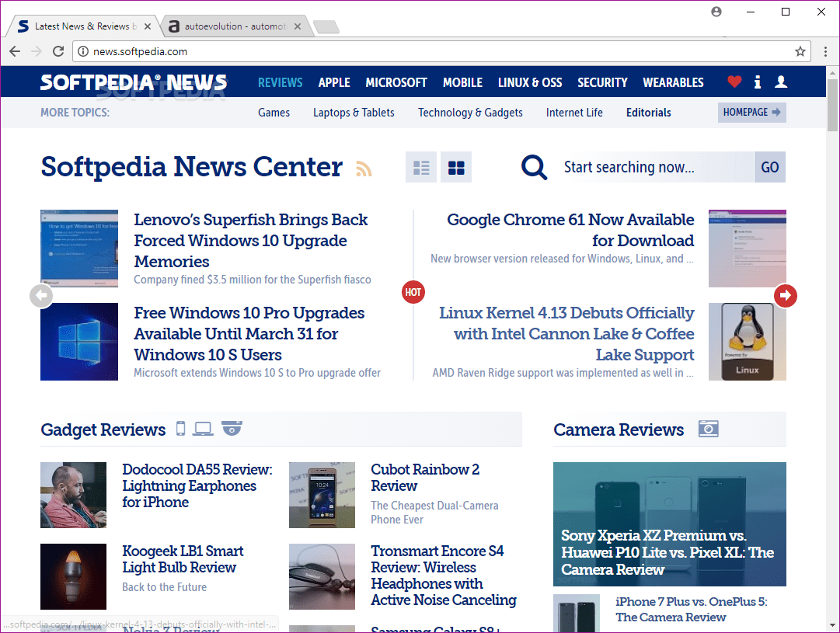Click the 'Start searching now...' field
Viewport: 840px width, 633px height.
(x=657, y=168)
